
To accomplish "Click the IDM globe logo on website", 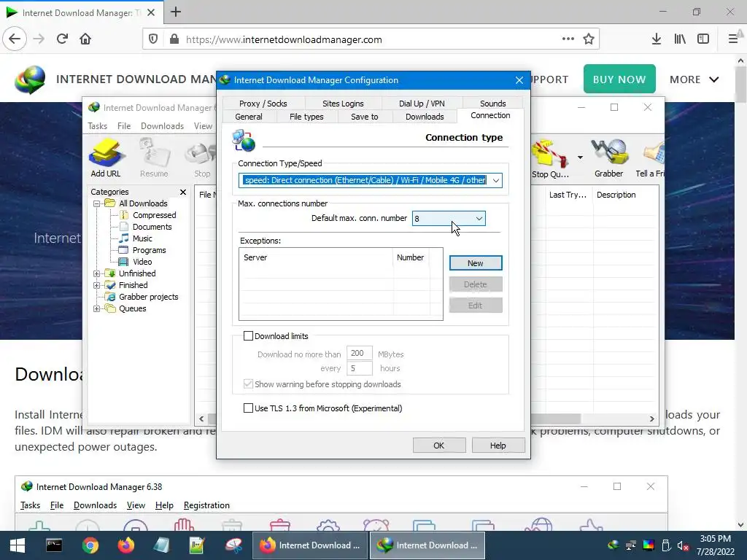I will (30, 79).
